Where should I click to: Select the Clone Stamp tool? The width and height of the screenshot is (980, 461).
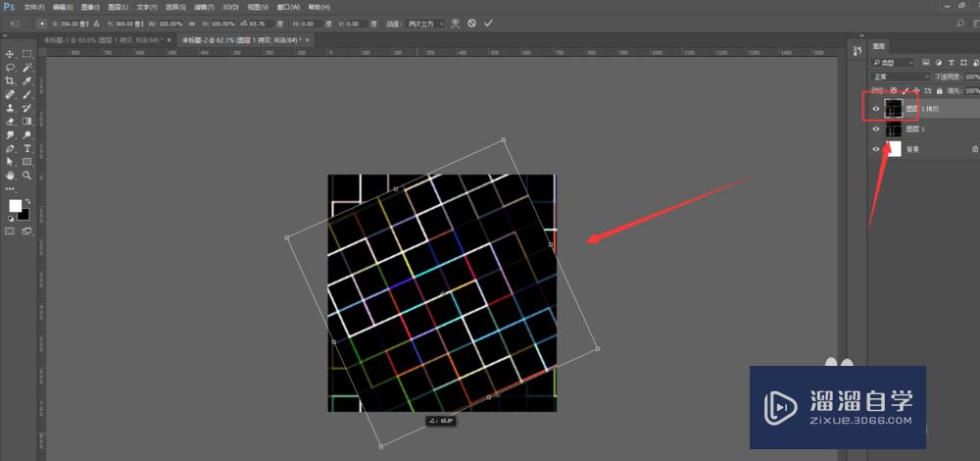click(x=10, y=108)
